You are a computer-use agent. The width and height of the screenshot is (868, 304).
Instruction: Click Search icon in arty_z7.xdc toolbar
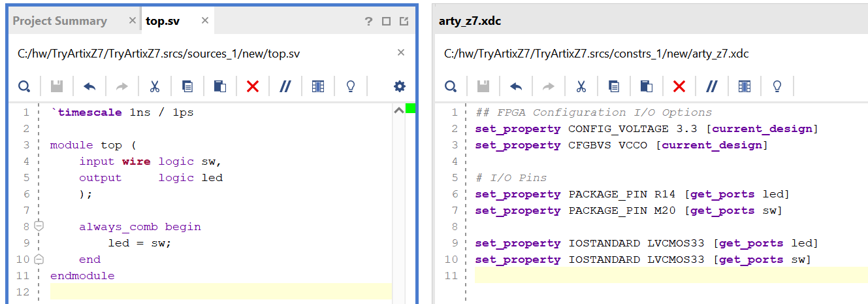coord(451,86)
